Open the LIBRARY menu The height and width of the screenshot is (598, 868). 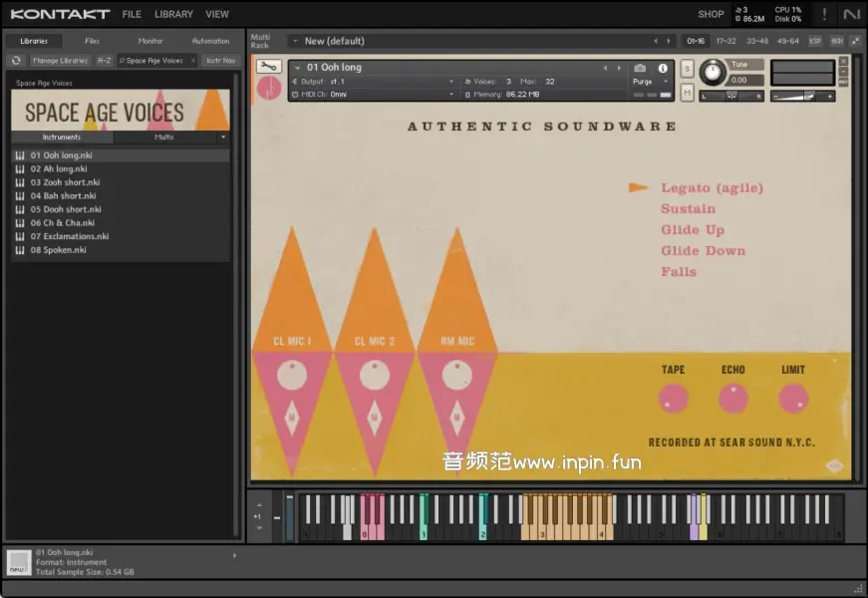pos(173,14)
